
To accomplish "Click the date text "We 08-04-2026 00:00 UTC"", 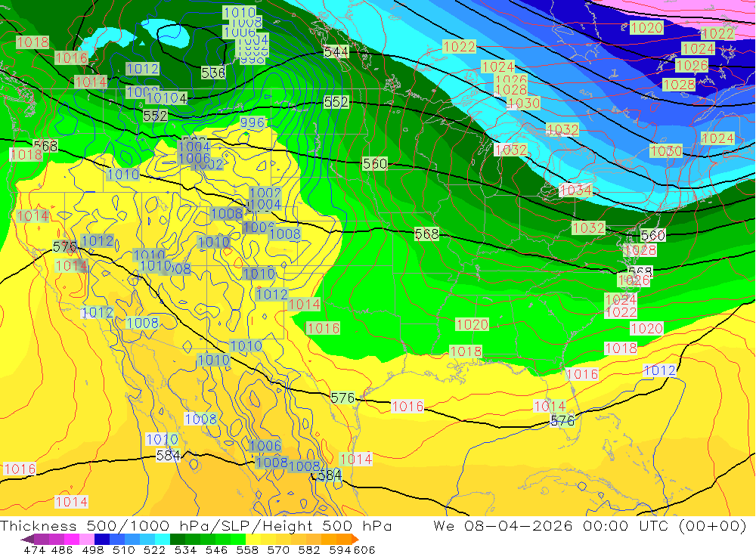I will pyautogui.click(x=552, y=525).
